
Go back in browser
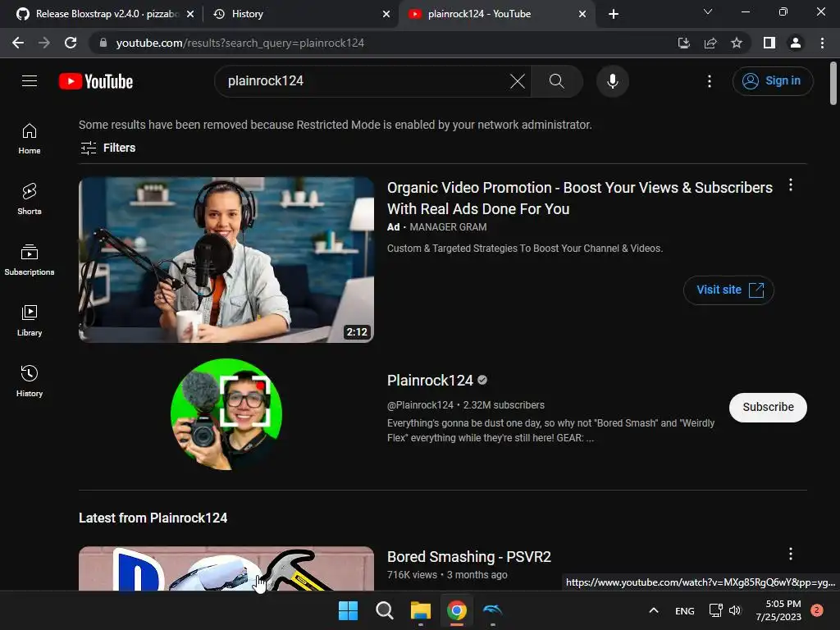tap(18, 43)
